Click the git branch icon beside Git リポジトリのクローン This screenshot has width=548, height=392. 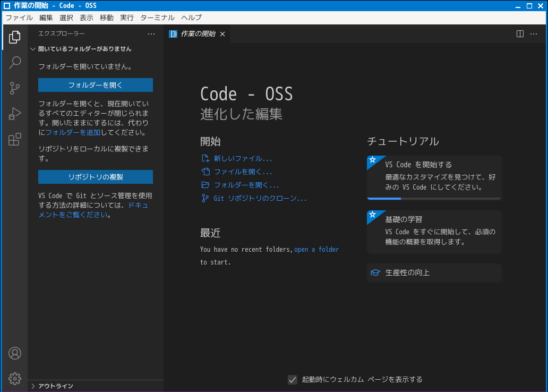[x=205, y=198]
